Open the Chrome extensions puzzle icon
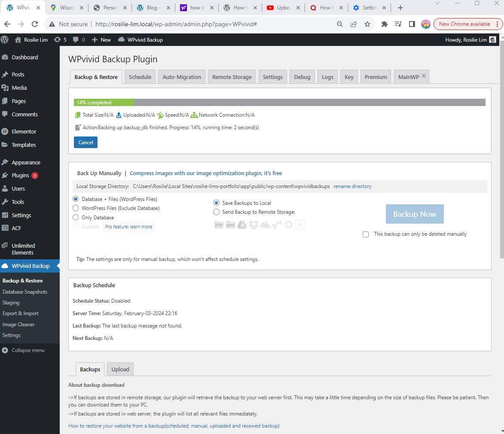The height and width of the screenshot is (434, 504). click(384, 24)
